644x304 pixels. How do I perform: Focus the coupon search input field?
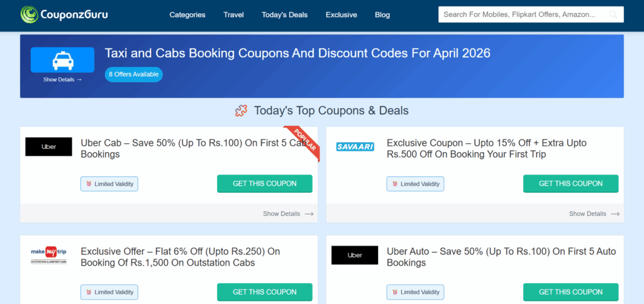tap(522, 14)
